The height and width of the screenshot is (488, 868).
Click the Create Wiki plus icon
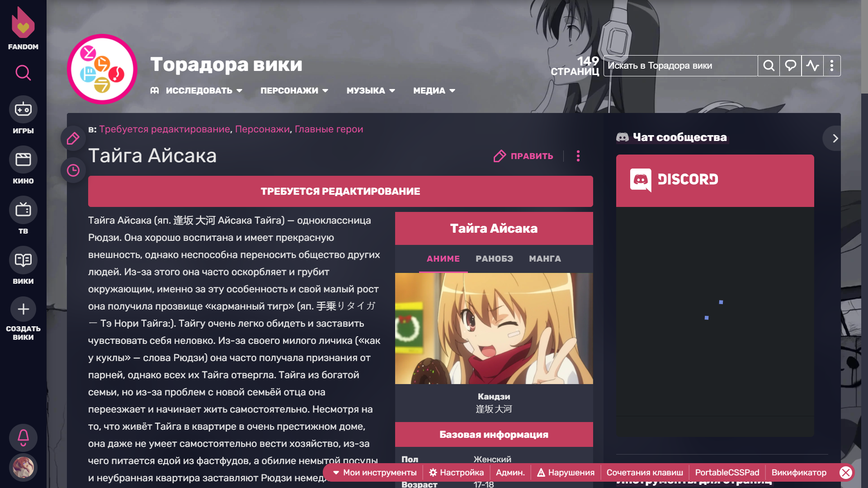(23, 310)
